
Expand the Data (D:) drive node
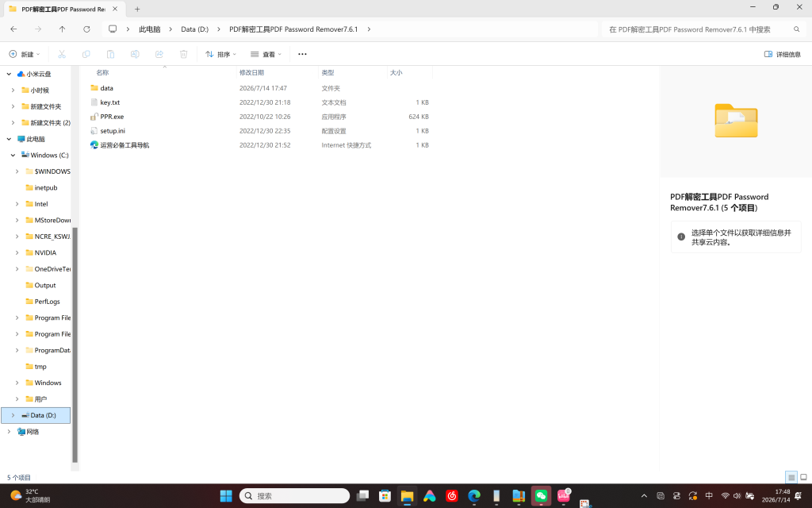pyautogui.click(x=13, y=415)
